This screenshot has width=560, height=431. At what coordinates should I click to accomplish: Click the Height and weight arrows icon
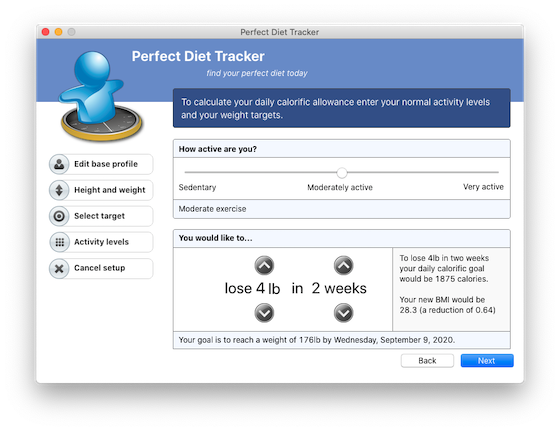(x=59, y=190)
